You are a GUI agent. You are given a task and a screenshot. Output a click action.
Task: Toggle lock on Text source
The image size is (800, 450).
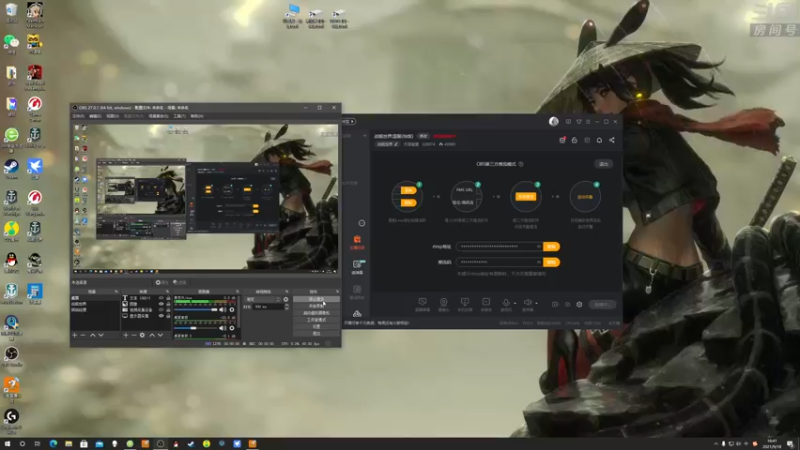pos(168,298)
